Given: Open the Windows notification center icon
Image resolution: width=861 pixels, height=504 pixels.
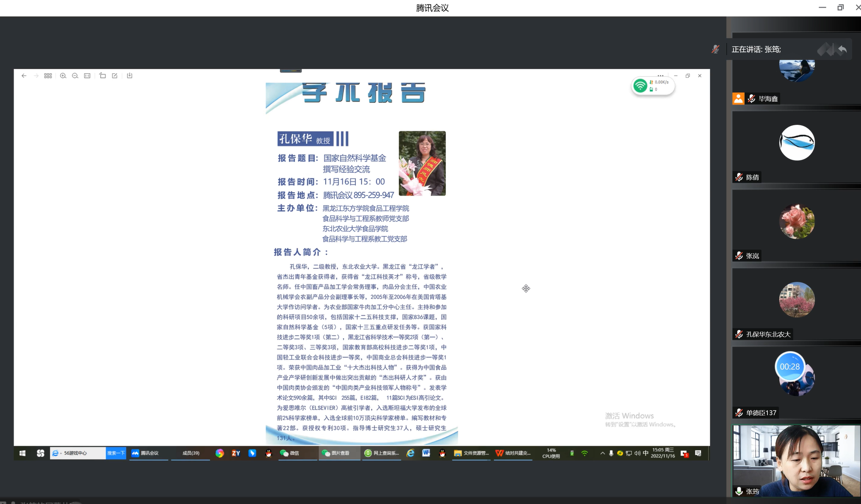Looking at the screenshot, I should [x=698, y=453].
